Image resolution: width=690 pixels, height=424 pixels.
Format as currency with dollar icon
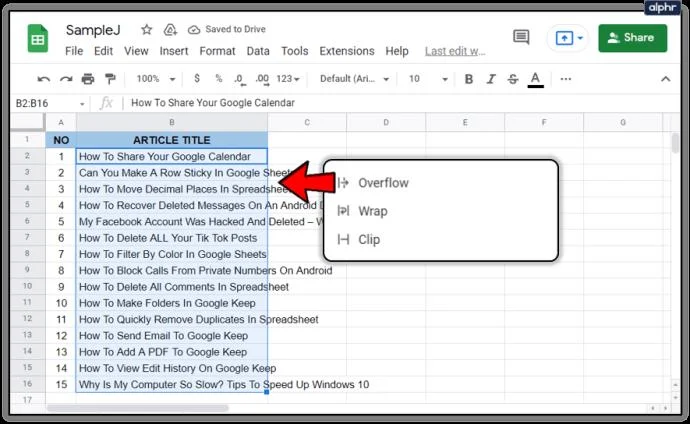click(196, 78)
